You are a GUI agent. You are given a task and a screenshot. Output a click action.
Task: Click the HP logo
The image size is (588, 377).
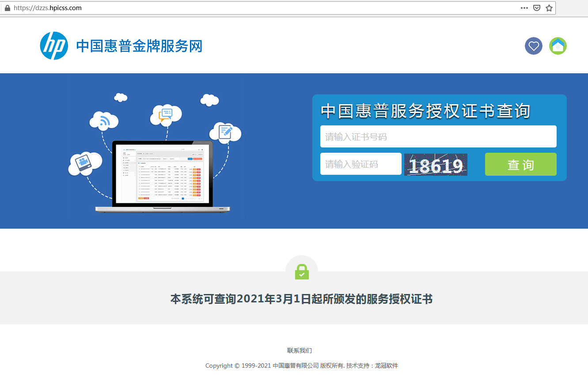54,45
